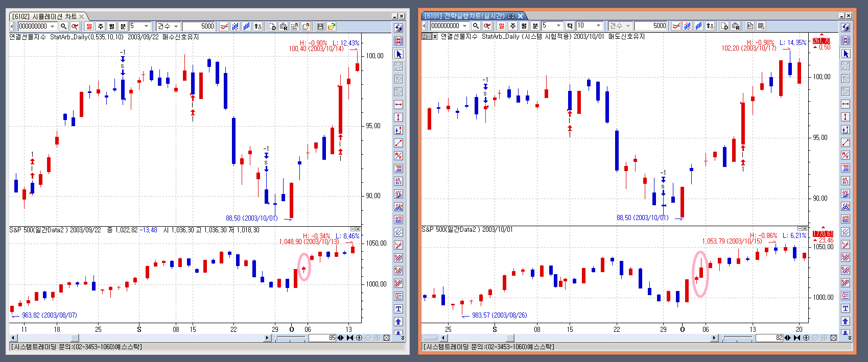Image resolution: width=868 pixels, height=362 pixels.
Task: Click the 분 minute button in right chart
Action: point(535,26)
